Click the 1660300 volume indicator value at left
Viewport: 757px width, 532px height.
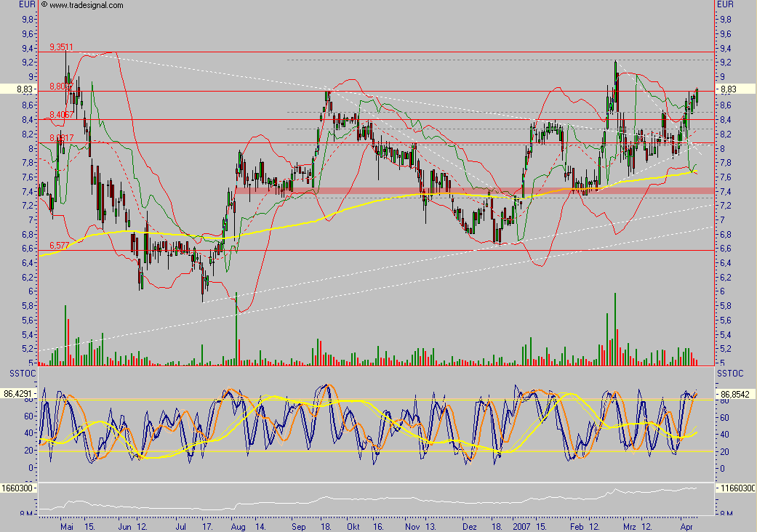coord(18,488)
